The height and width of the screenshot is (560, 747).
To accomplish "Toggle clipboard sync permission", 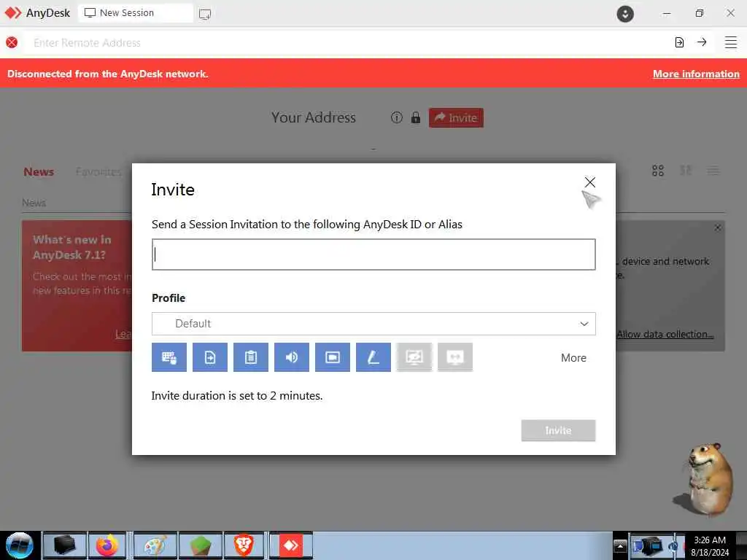I will (251, 357).
